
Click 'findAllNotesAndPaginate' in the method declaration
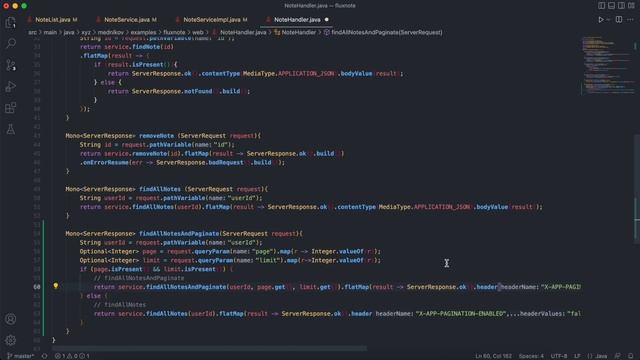point(179,233)
